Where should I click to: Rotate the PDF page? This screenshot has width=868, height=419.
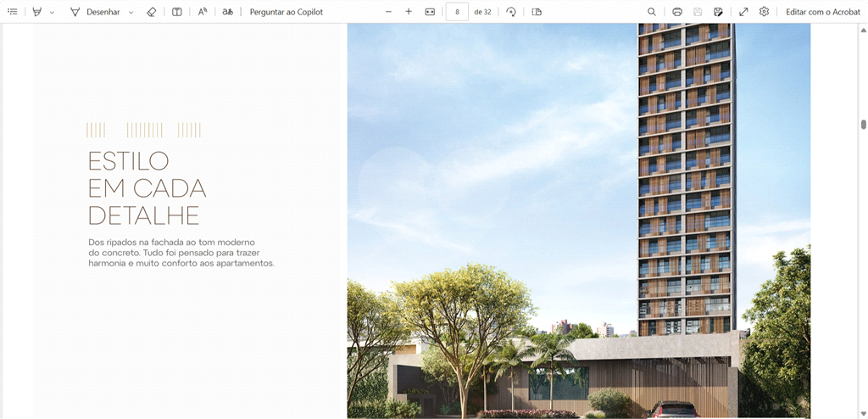[x=511, y=12]
